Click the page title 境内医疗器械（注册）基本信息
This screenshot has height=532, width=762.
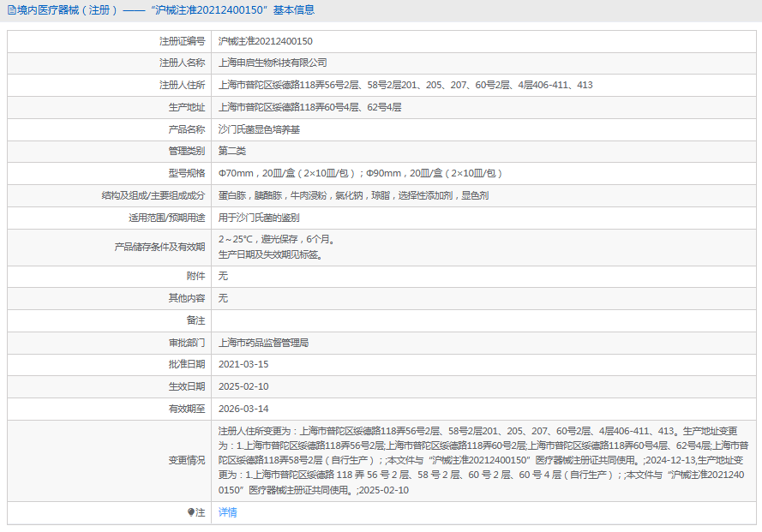pyautogui.click(x=165, y=10)
